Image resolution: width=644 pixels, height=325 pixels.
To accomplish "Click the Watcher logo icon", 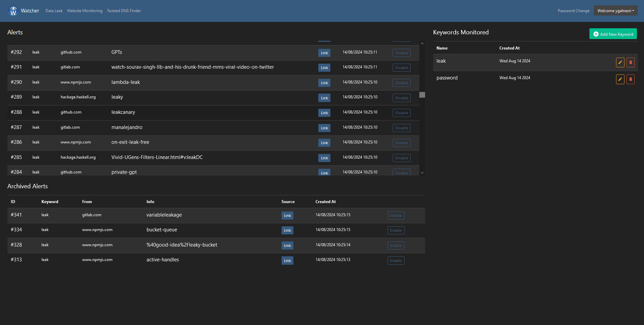I will pos(13,11).
